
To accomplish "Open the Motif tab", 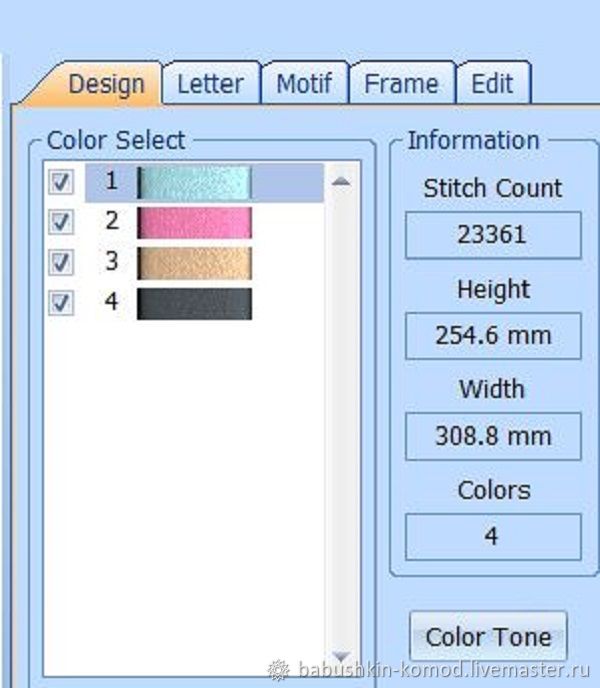I will click(305, 83).
